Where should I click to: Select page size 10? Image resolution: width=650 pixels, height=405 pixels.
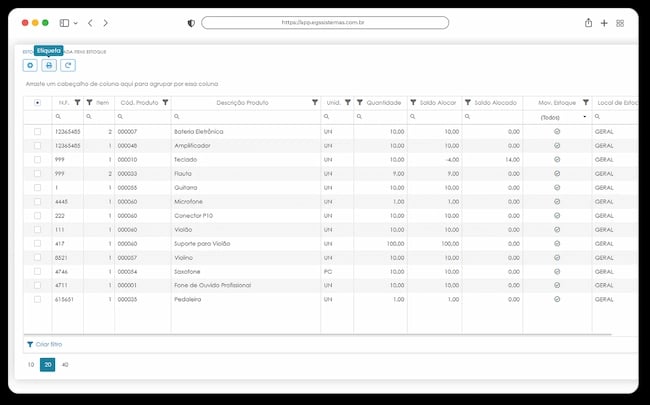pos(31,365)
